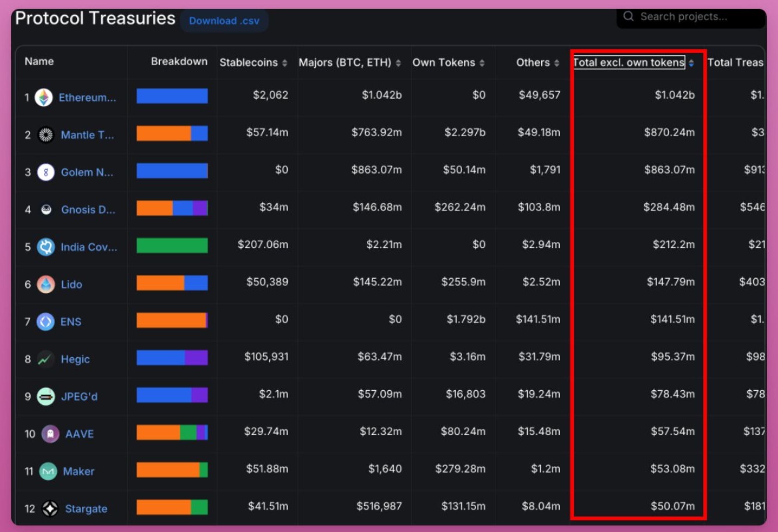This screenshot has height=532, width=778.
Task: Click the Lido droplet logo icon
Action: click(x=46, y=284)
